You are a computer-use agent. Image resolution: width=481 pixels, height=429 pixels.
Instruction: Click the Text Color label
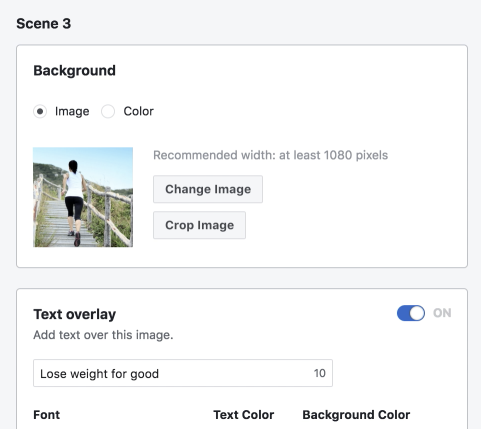click(244, 415)
